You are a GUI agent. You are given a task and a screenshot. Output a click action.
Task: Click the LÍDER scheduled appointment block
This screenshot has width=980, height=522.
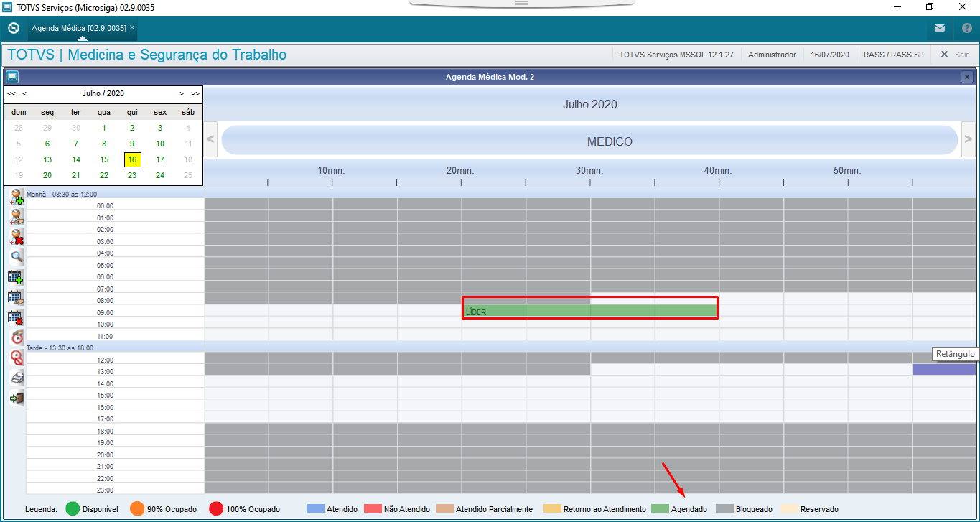(590, 310)
